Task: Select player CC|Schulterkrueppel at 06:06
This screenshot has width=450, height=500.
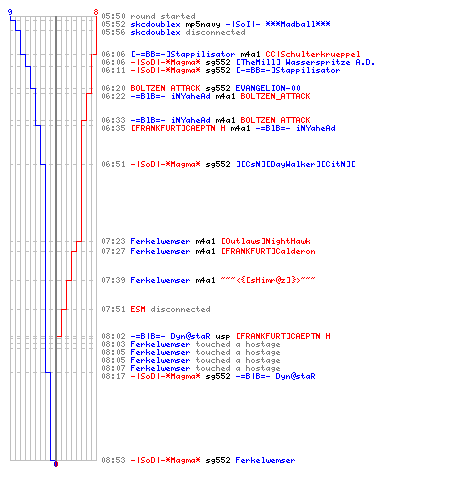Action: (x=313, y=54)
